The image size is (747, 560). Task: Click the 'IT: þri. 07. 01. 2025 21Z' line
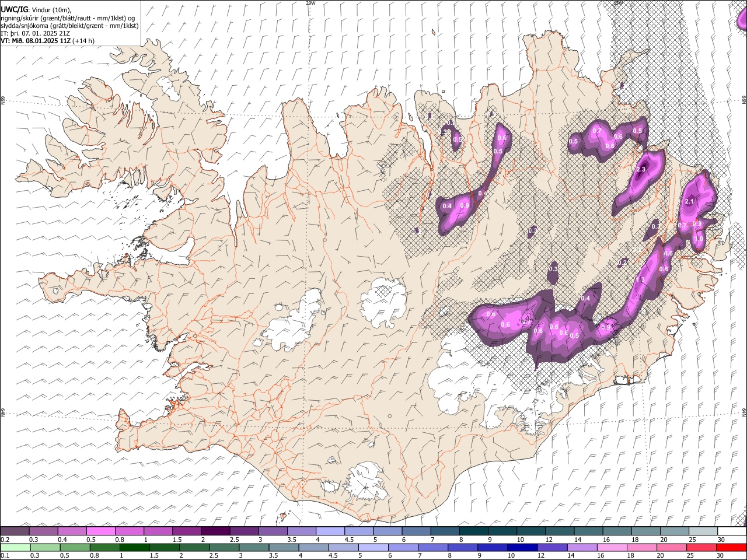36,33
